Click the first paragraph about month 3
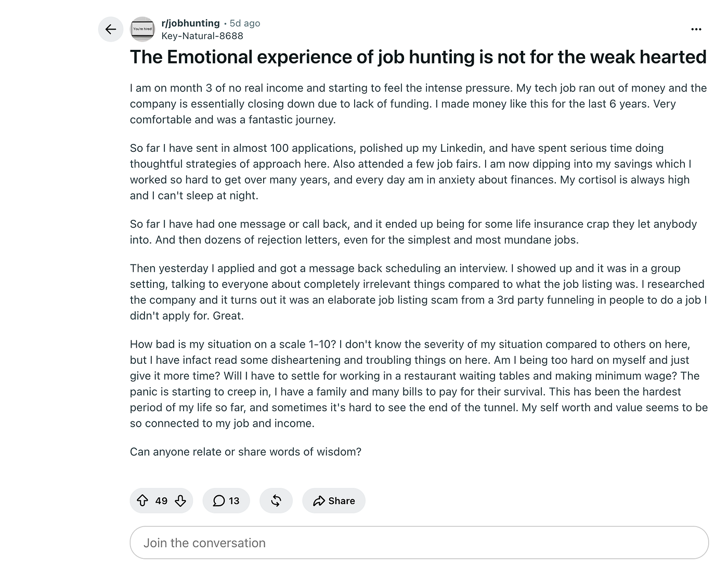This screenshot has height=567, width=728. (419, 103)
